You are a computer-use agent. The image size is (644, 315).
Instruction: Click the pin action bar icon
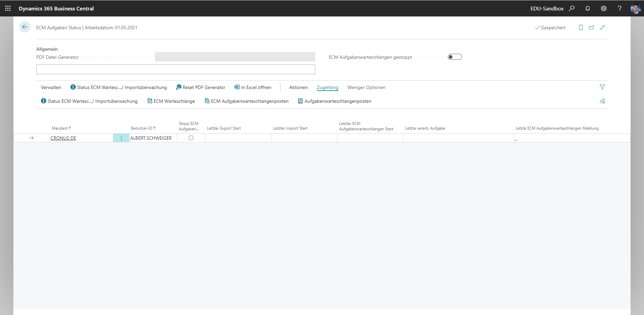(602, 101)
